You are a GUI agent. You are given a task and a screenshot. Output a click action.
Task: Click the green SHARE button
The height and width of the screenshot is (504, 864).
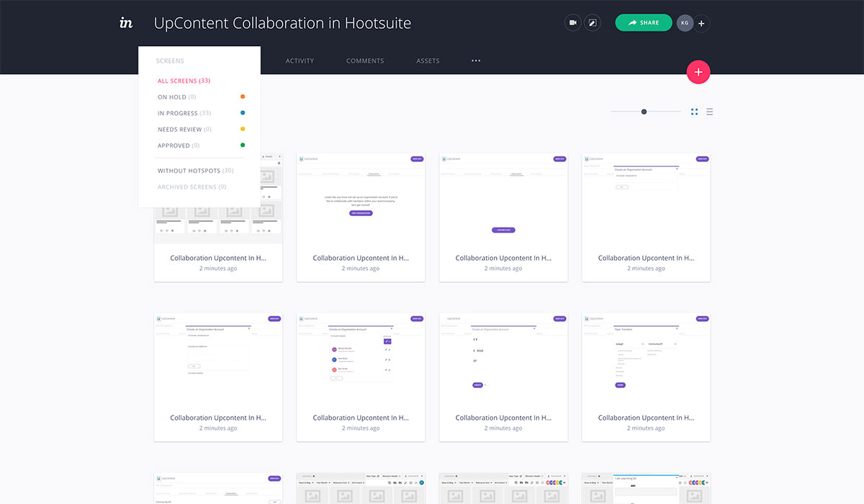[644, 23]
